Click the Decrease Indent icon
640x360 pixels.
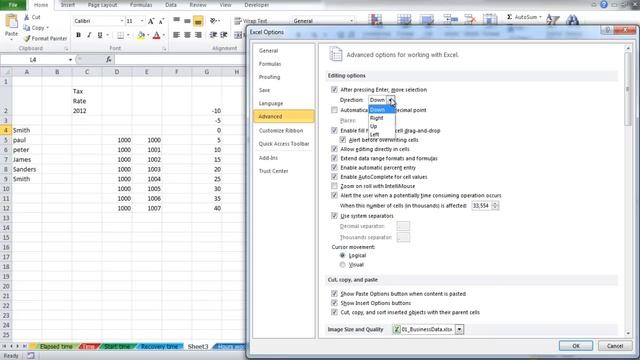tap(213, 36)
